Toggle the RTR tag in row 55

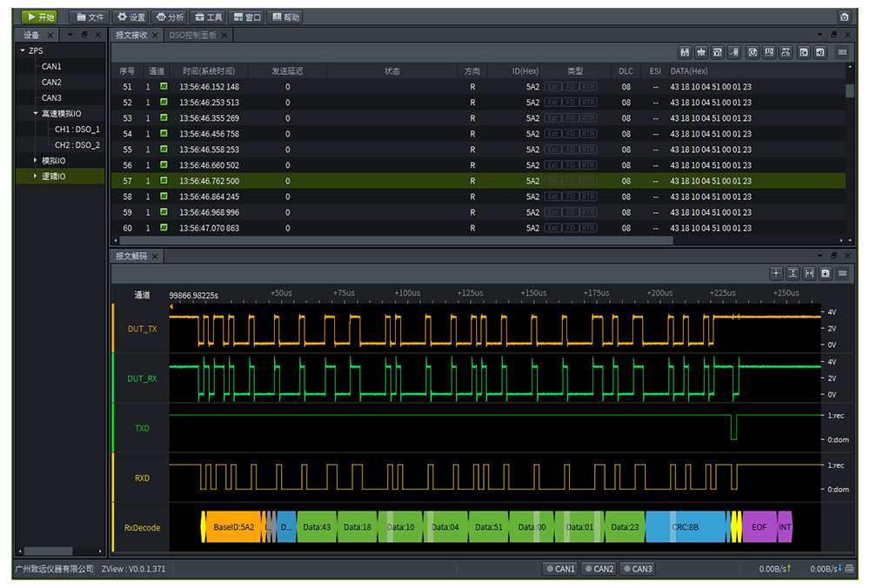pyautogui.click(x=588, y=150)
